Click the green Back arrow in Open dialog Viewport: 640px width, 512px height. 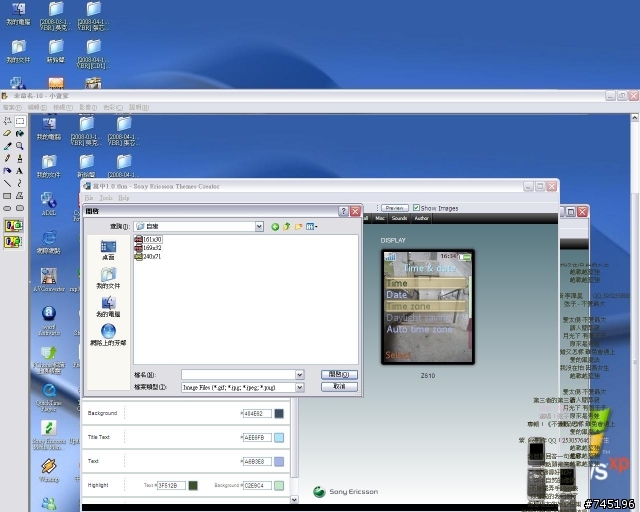(275, 227)
